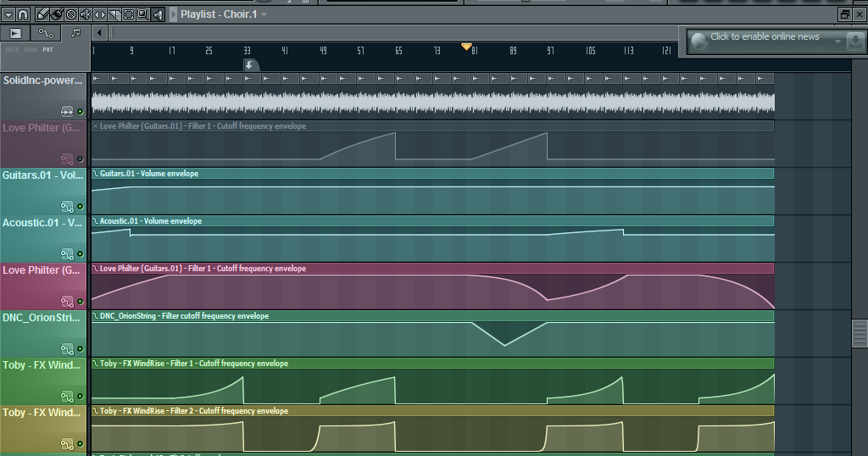Switch to the audio clips tab
The width and height of the screenshot is (868, 456).
pyautogui.click(x=15, y=34)
